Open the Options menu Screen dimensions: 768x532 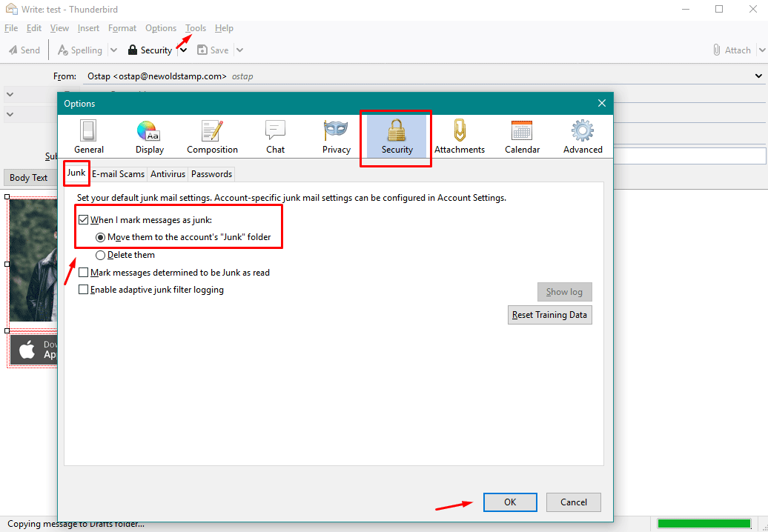tap(161, 28)
